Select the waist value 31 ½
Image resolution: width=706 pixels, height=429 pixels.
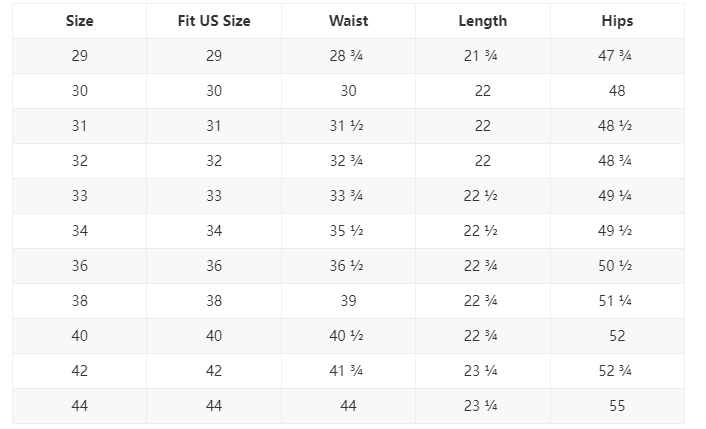tap(348, 126)
